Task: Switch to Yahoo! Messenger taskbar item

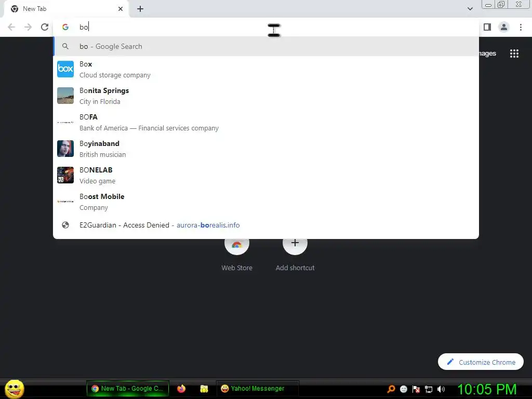Action: (x=257, y=389)
